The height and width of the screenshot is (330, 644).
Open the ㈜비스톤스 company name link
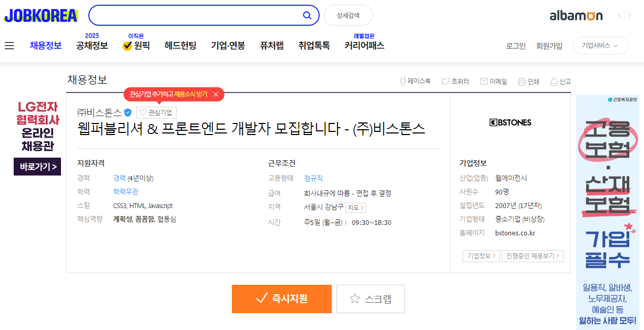point(99,112)
